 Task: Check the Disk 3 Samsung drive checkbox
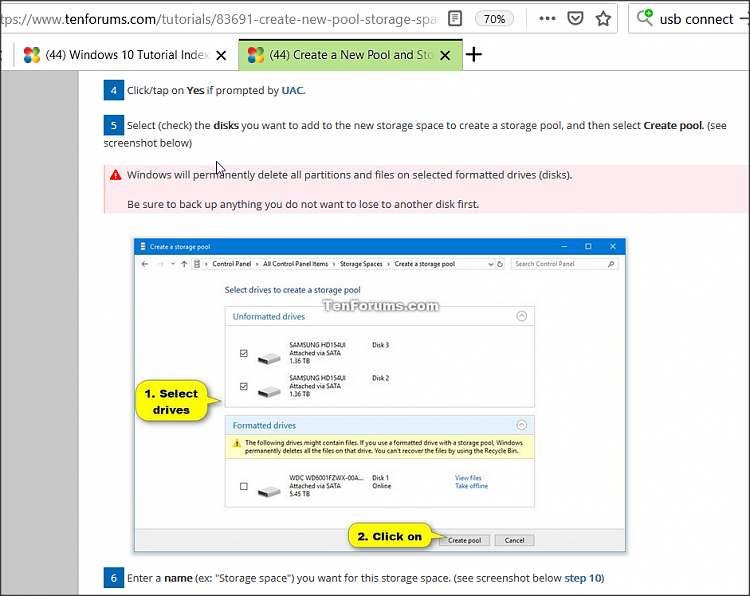243,353
